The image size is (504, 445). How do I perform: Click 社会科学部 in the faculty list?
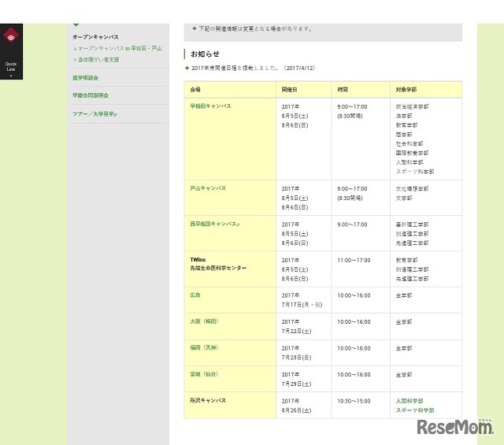coord(409,143)
